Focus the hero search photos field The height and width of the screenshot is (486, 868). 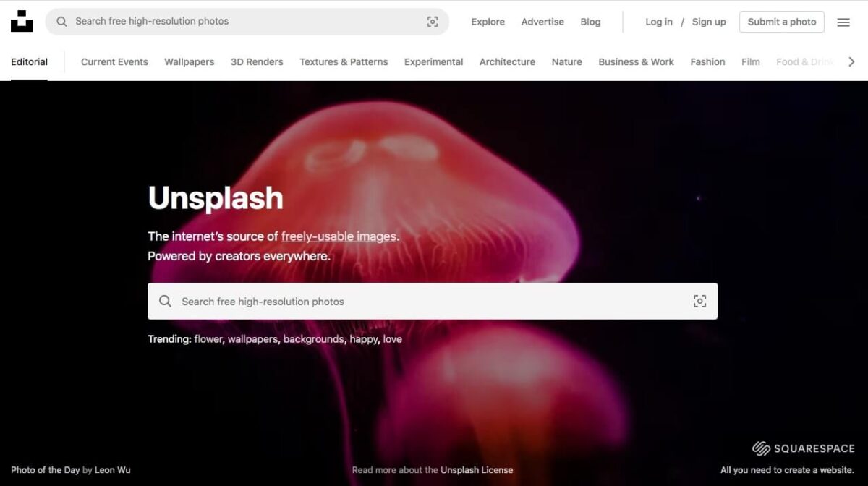point(433,301)
